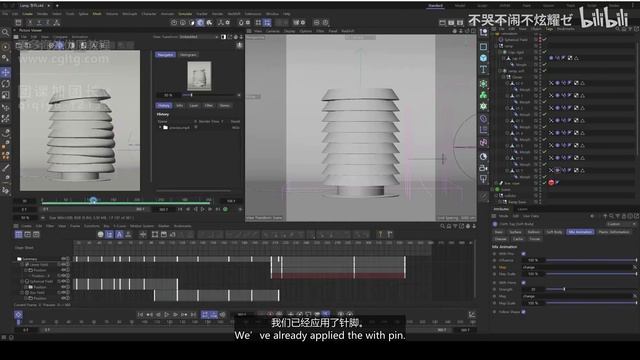Switch to the Mix Animation tab
This screenshot has height=360, width=640.
[580, 232]
